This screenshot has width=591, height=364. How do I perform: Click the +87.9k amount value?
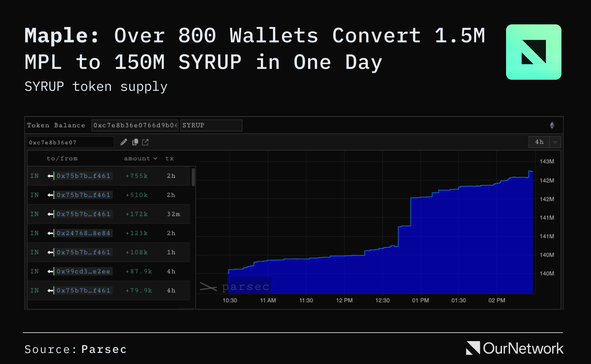pos(139,272)
